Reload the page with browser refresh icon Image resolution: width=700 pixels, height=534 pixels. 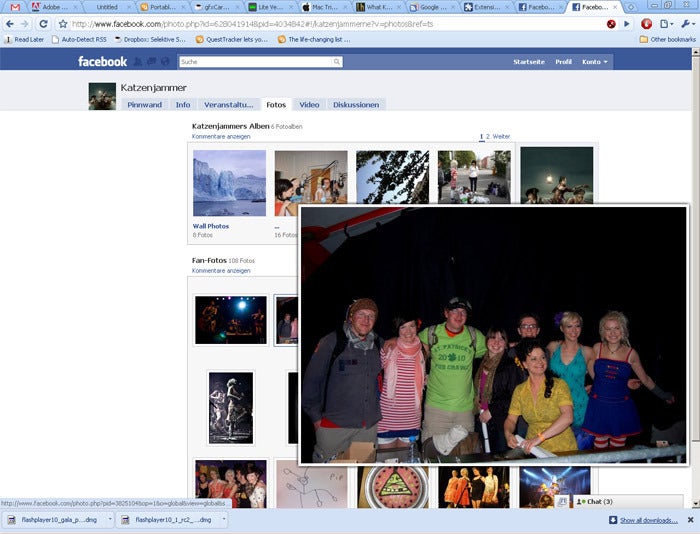click(43, 24)
